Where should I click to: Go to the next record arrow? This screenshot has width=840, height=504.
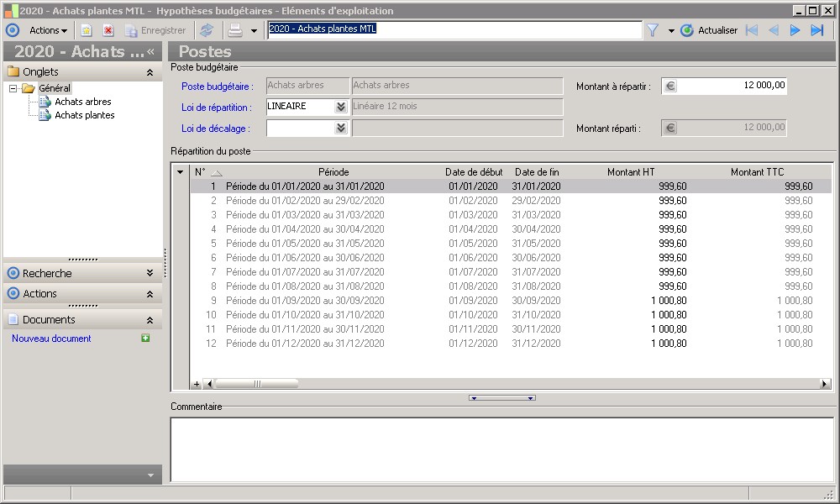(x=795, y=30)
